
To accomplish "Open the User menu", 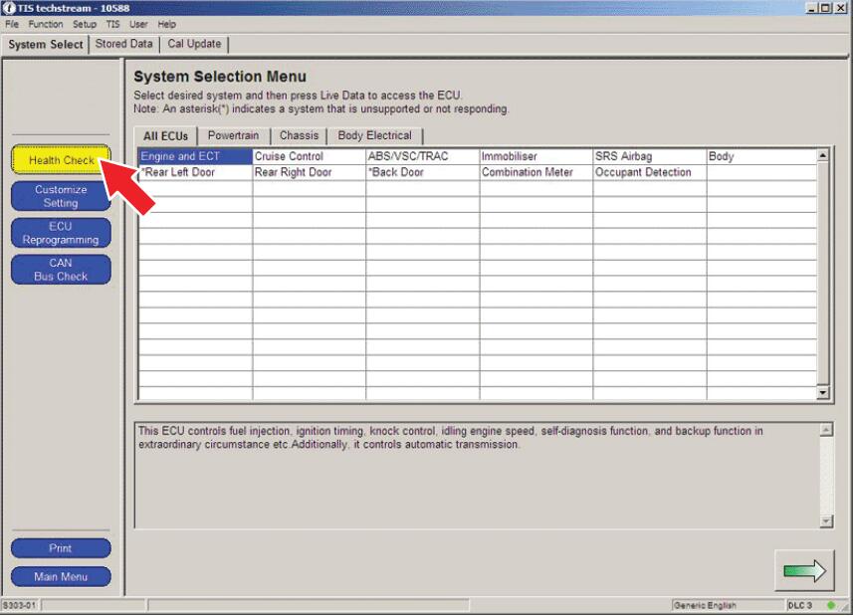I will pyautogui.click(x=138, y=25).
